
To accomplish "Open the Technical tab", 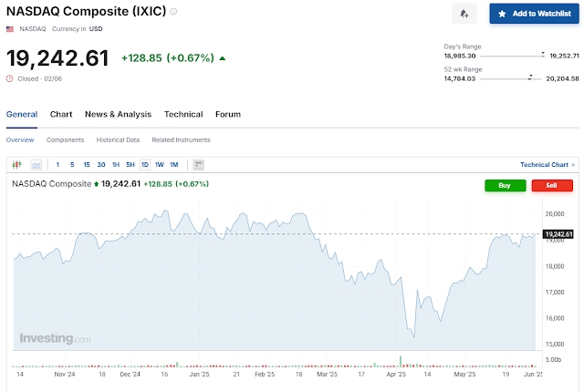I will coord(183,115).
